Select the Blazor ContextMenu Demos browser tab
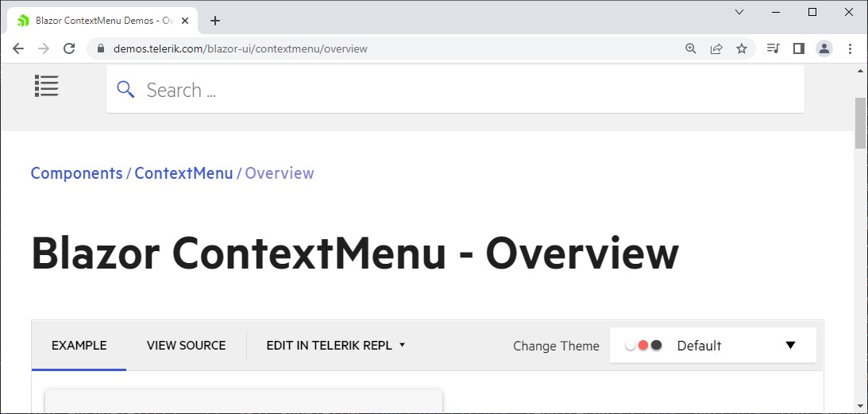The height and width of the screenshot is (414, 868). pos(102,21)
